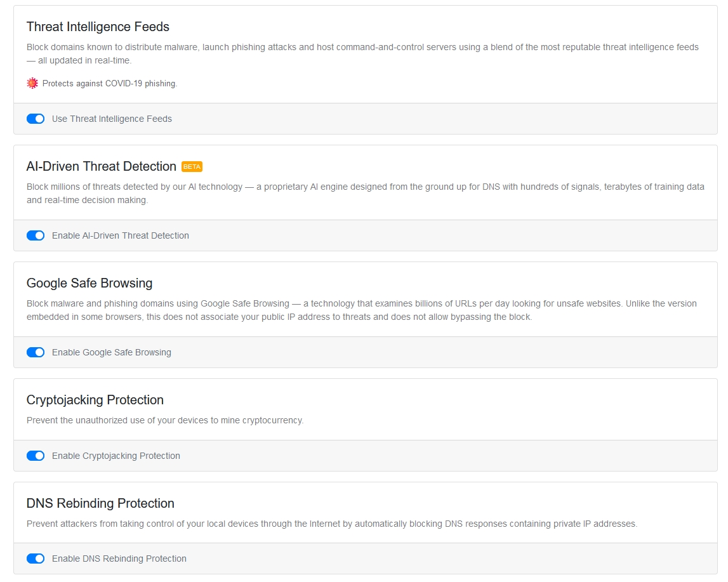The height and width of the screenshot is (582, 728).
Task: Toggle the DNS Rebinding Protection switch
Action: tap(36, 559)
